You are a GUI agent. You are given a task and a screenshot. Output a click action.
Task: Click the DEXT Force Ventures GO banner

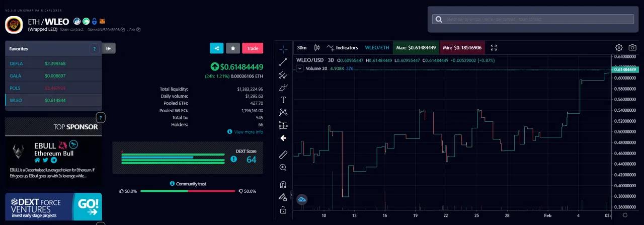click(x=53, y=206)
